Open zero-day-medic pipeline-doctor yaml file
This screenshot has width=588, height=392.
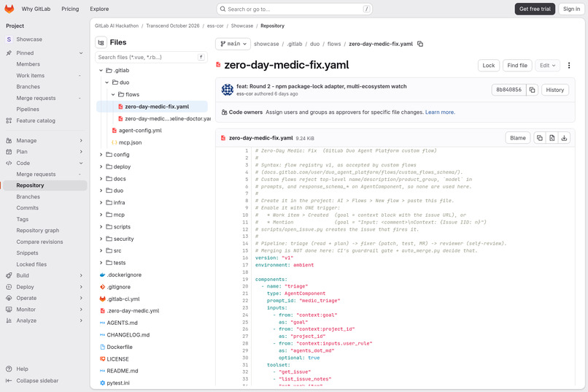coord(164,118)
